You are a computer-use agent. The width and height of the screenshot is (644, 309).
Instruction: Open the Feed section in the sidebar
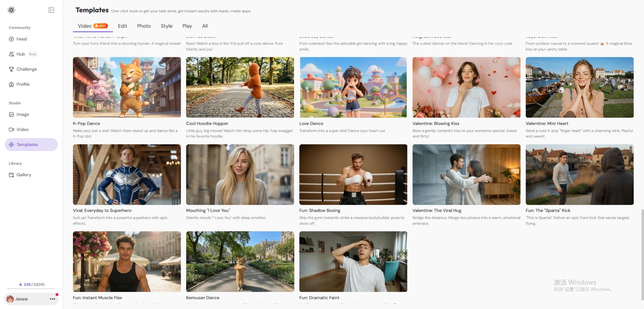point(21,39)
